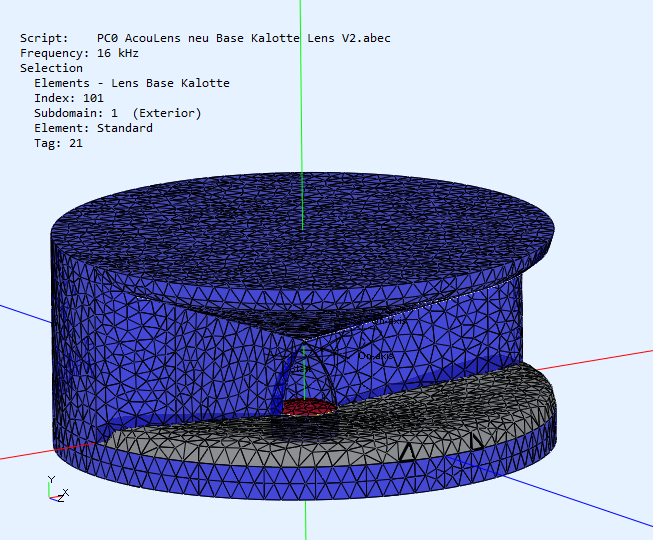Click the XYZ axis triad icon
This screenshot has height=540, width=653.
click(56, 488)
